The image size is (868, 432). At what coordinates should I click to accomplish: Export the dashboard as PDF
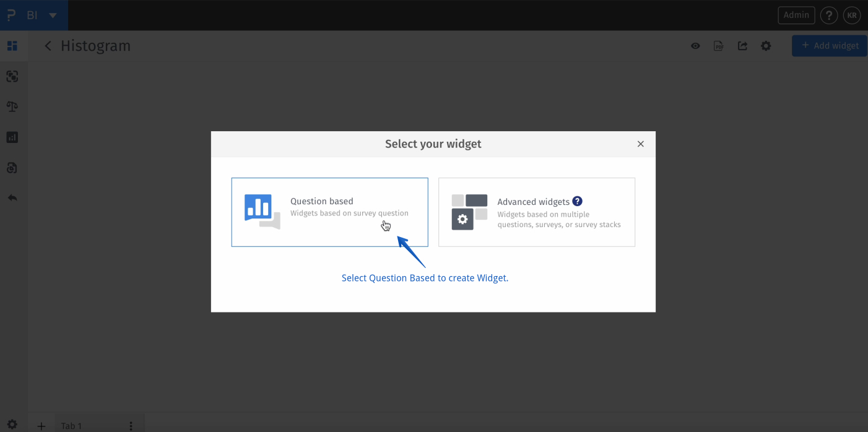click(718, 45)
